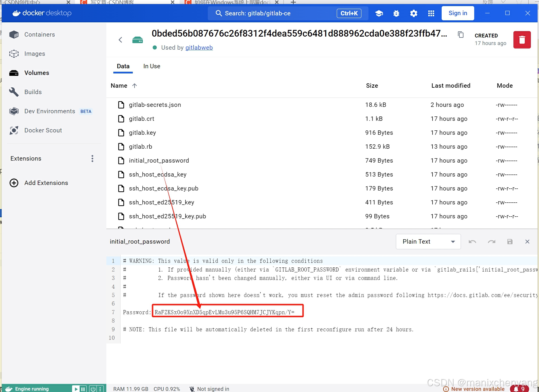The image size is (539, 392).
Task: Click the New version available notice
Action: coord(474,389)
